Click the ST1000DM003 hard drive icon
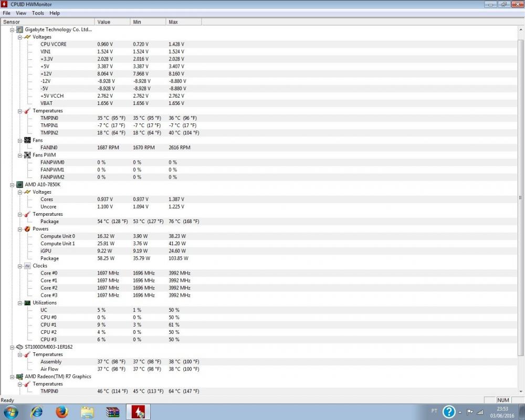Screen dimensions: 525x420 click(x=20, y=347)
